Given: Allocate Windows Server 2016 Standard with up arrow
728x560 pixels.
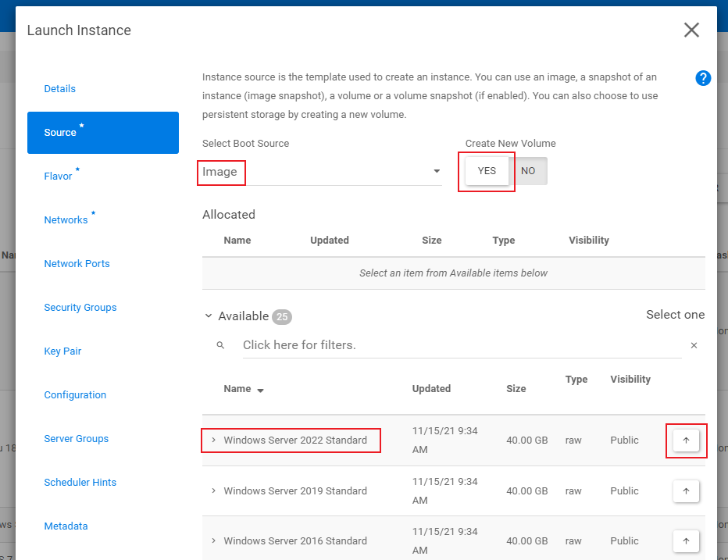Looking at the screenshot, I should click(x=686, y=541).
